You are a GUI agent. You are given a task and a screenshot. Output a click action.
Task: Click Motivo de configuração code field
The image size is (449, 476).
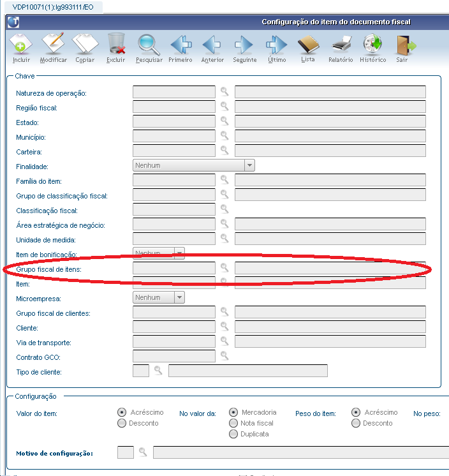tap(125, 452)
